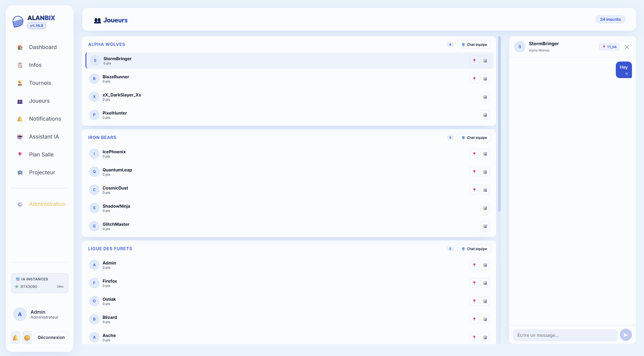Click the v1.15.5 version badge
Viewport: 644px width, 356px height.
[x=36, y=26]
